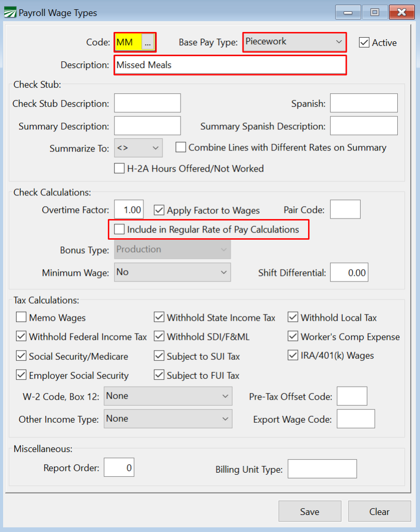Click the Payroll Wage Types title bar icon
The height and width of the screenshot is (532, 420).
[x=10, y=12]
